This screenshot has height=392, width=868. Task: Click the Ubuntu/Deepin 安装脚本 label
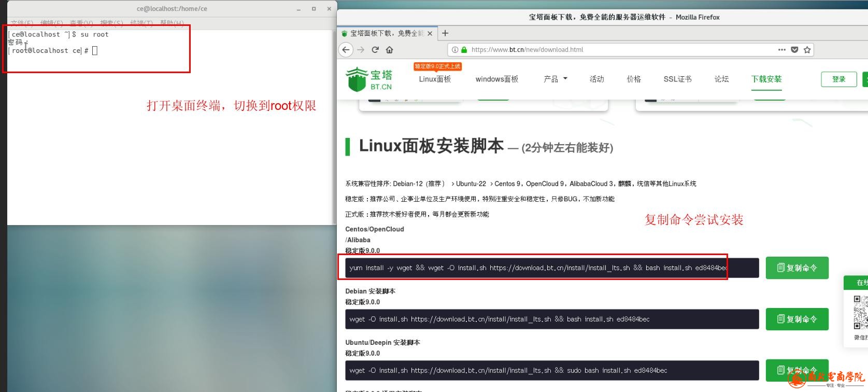pyautogui.click(x=382, y=343)
